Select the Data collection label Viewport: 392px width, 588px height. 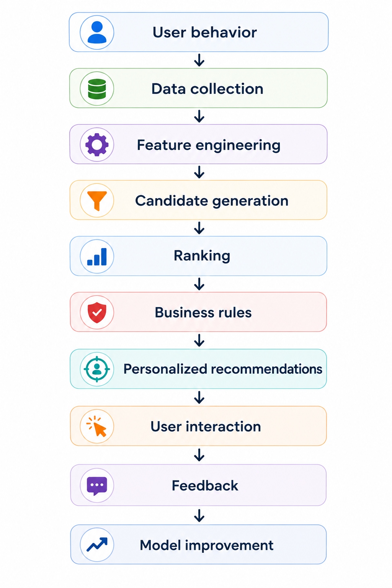(207, 89)
